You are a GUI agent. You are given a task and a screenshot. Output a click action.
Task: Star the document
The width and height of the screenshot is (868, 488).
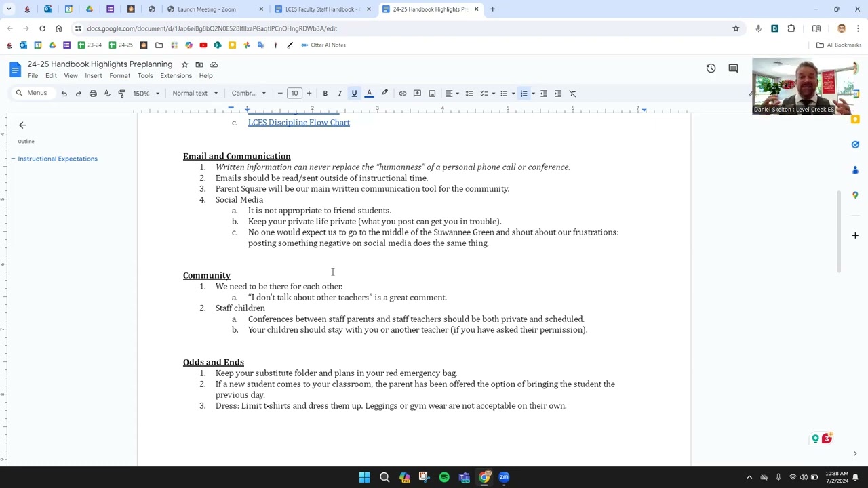pyautogui.click(x=184, y=64)
